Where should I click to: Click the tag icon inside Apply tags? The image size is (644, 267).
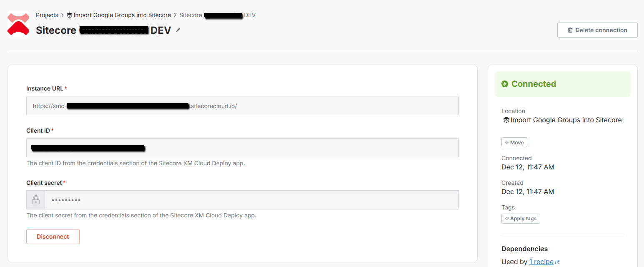(506, 218)
